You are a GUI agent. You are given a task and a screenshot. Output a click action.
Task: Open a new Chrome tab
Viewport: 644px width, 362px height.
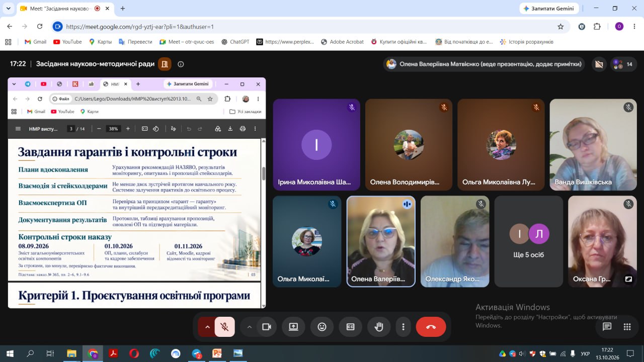(123, 9)
